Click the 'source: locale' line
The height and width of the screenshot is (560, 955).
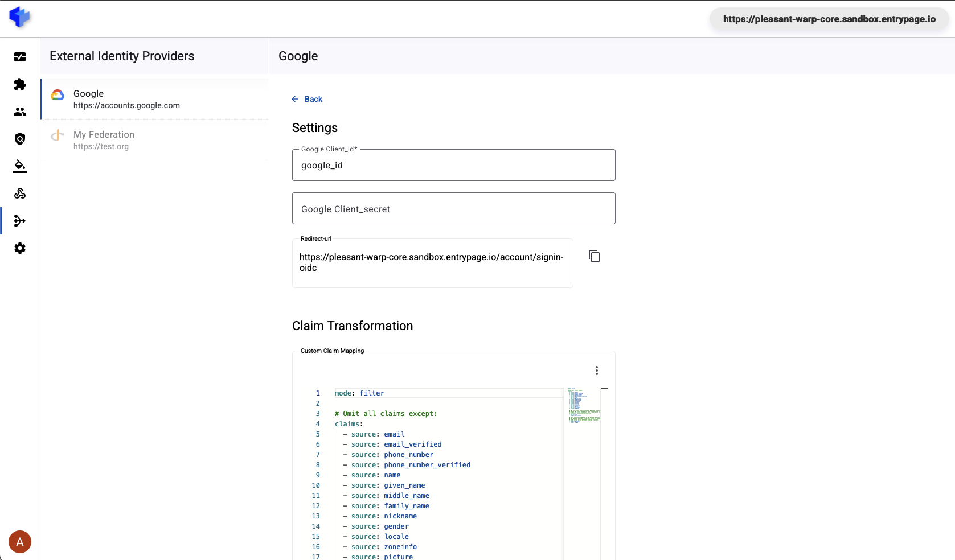[376, 537]
